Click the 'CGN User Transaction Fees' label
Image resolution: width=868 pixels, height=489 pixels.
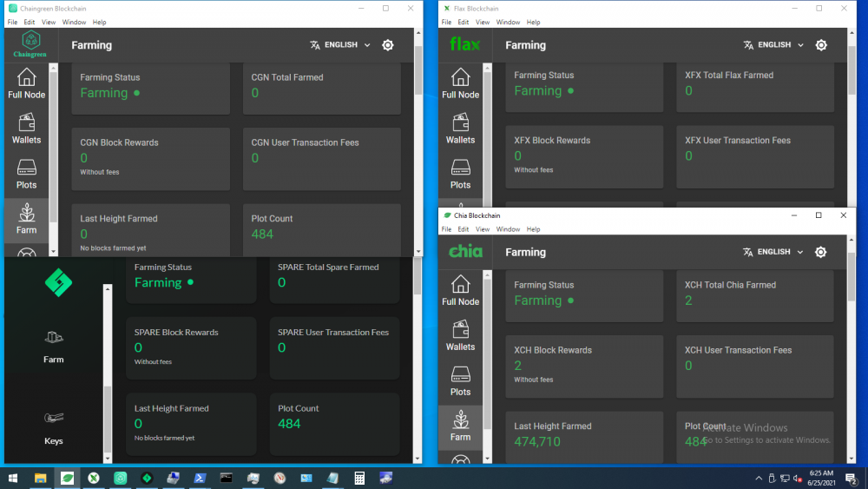click(305, 143)
